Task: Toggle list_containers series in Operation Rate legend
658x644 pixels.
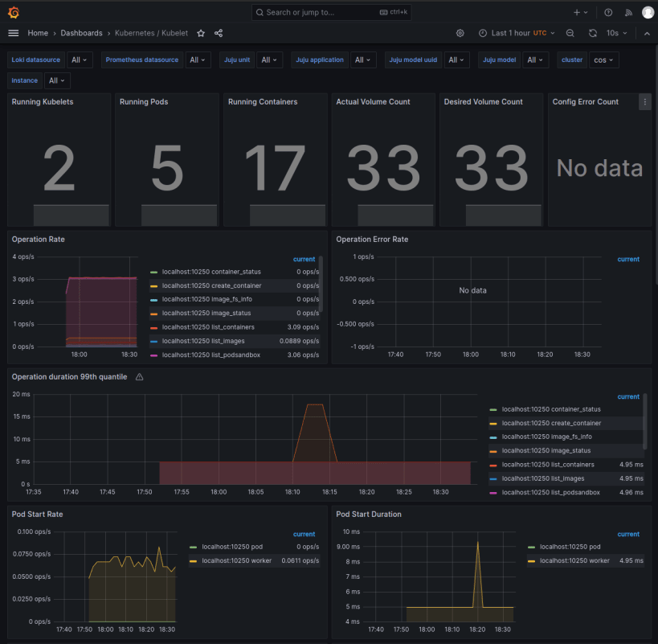Action: click(x=208, y=327)
